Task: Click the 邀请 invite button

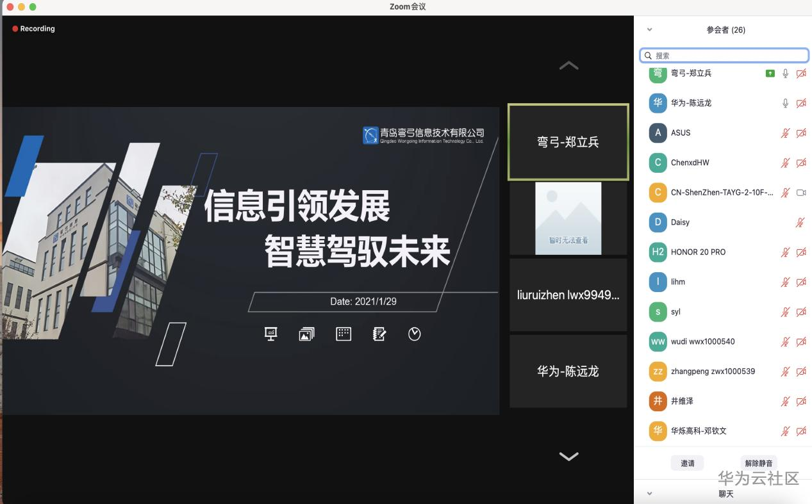Action: click(688, 463)
